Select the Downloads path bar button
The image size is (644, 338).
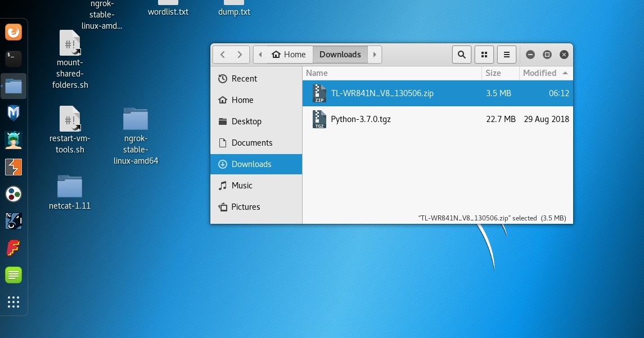coord(340,55)
